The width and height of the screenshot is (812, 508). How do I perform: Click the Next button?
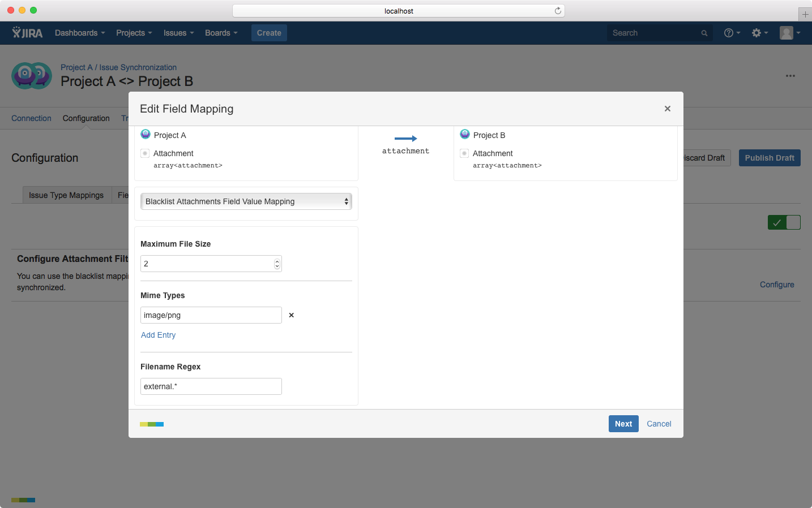pyautogui.click(x=623, y=424)
